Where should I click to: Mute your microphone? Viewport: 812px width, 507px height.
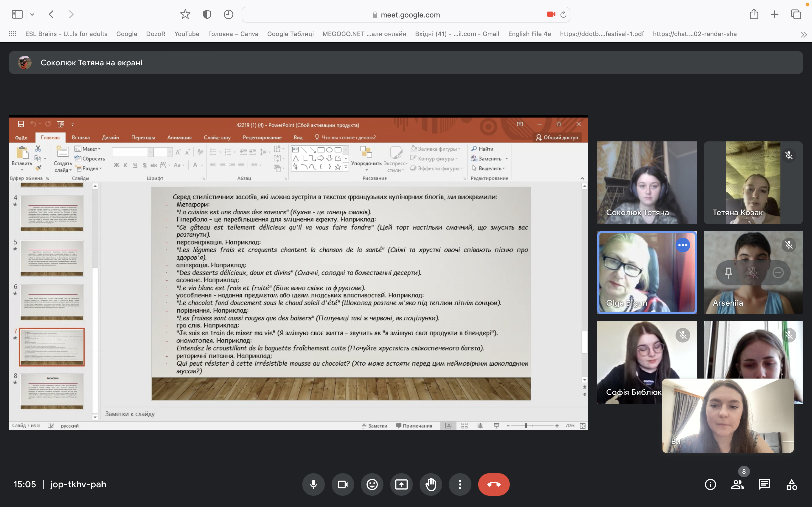click(313, 484)
